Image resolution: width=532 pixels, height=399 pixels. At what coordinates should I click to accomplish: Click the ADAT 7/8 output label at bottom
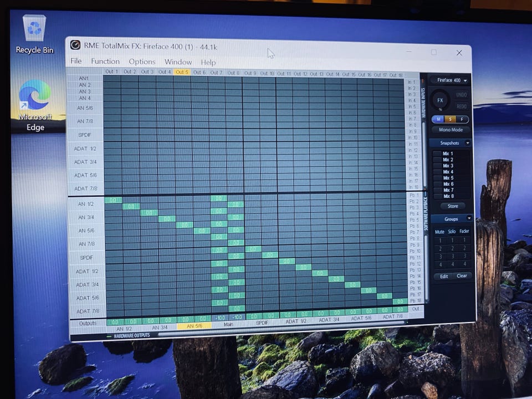coord(393,316)
